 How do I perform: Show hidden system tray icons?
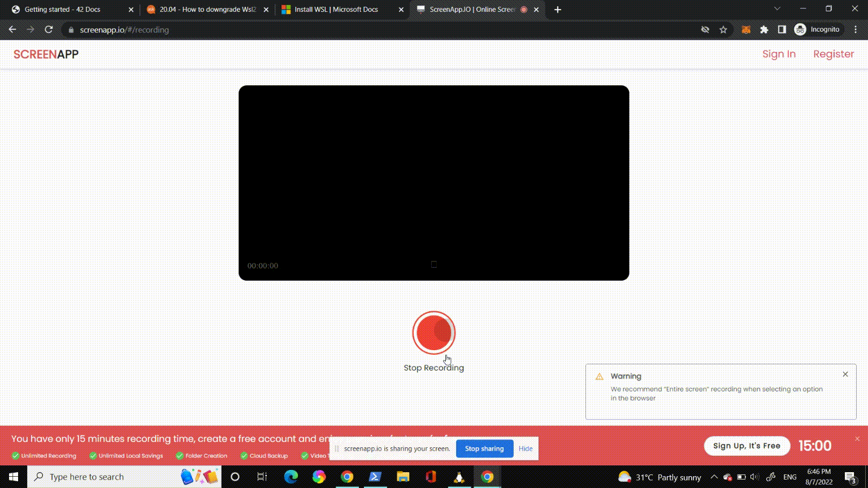(x=714, y=477)
